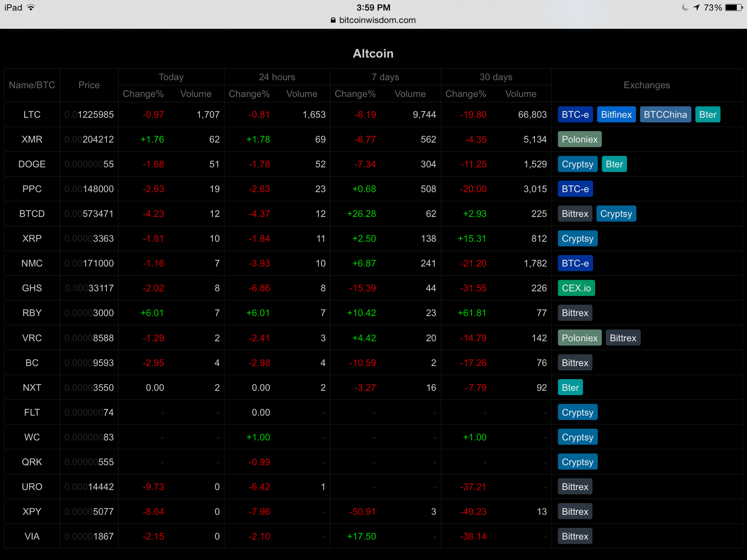Tap the padlock icon in address bar
The image size is (747, 560).
point(333,20)
